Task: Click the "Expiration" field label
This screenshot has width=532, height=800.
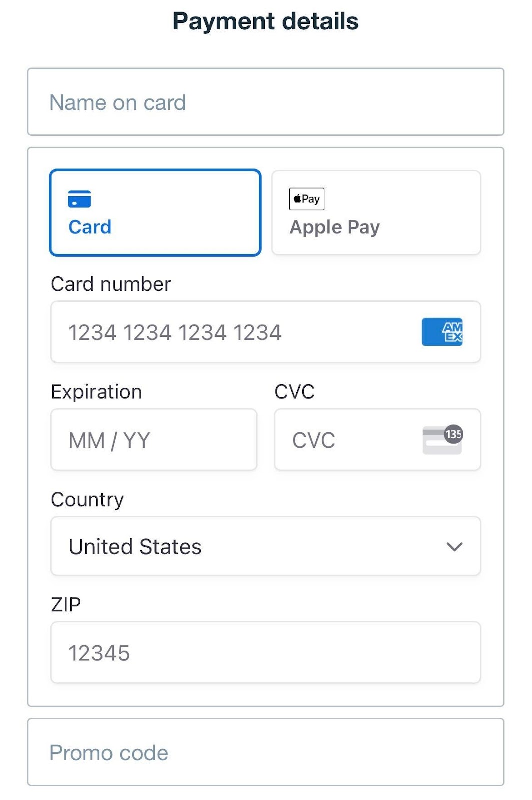Action: tap(96, 392)
